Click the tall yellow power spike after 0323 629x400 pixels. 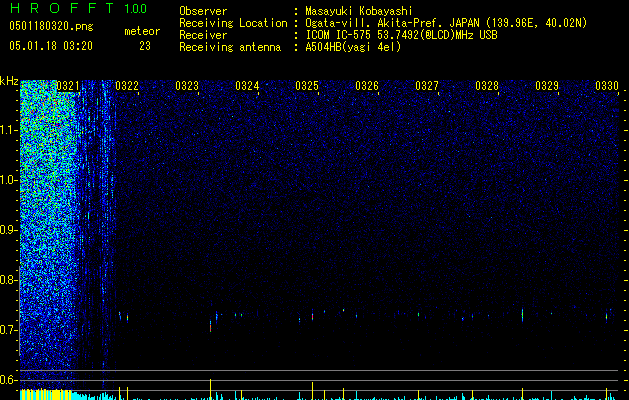[x=211, y=389]
